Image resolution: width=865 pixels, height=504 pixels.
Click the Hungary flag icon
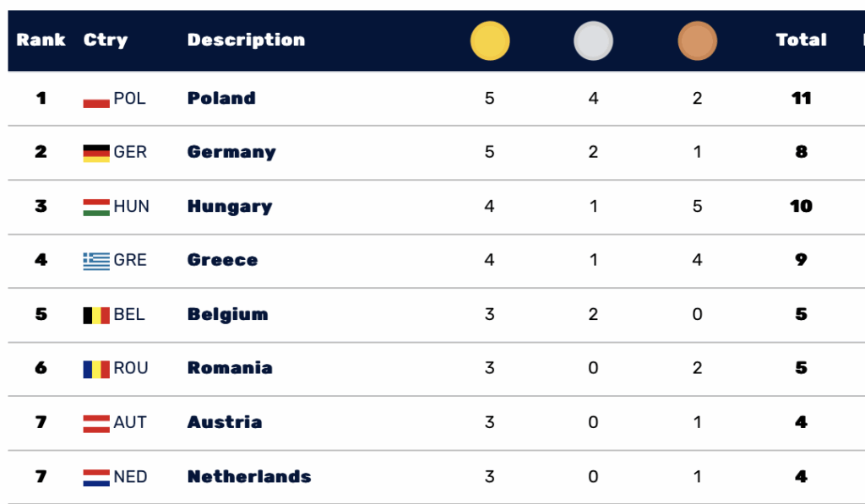click(96, 206)
